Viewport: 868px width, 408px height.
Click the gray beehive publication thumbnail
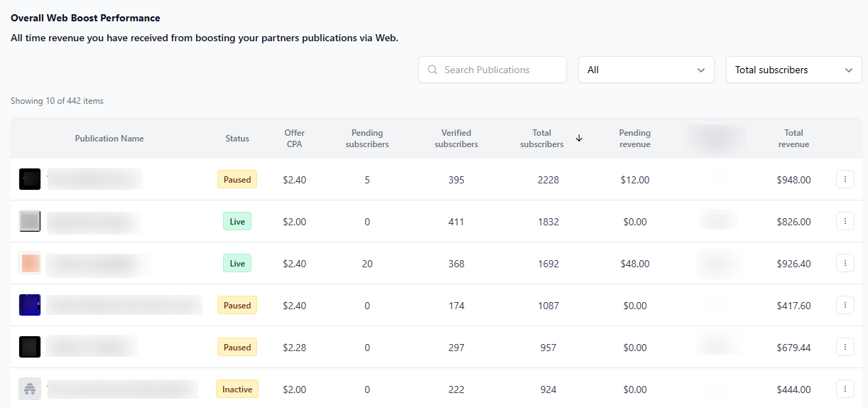[x=30, y=390]
